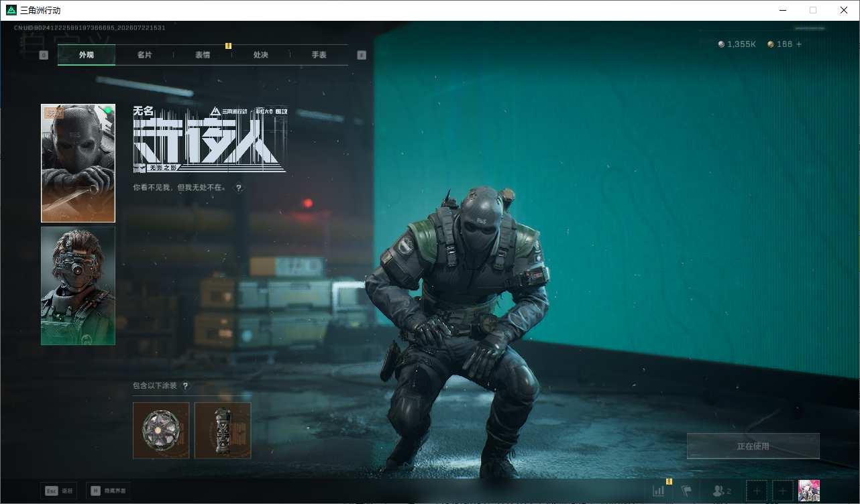The image size is (860, 504).
Task: Click the 包含以下涂装 label
Action: [155, 386]
